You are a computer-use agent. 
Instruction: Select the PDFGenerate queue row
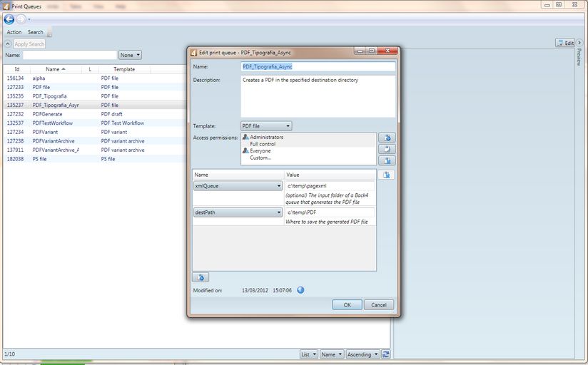96,114
